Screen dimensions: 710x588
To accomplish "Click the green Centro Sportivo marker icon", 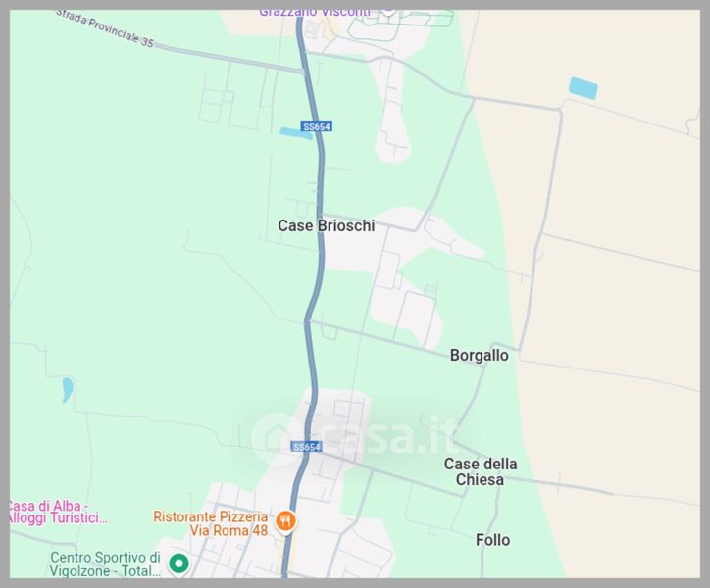I will (178, 564).
